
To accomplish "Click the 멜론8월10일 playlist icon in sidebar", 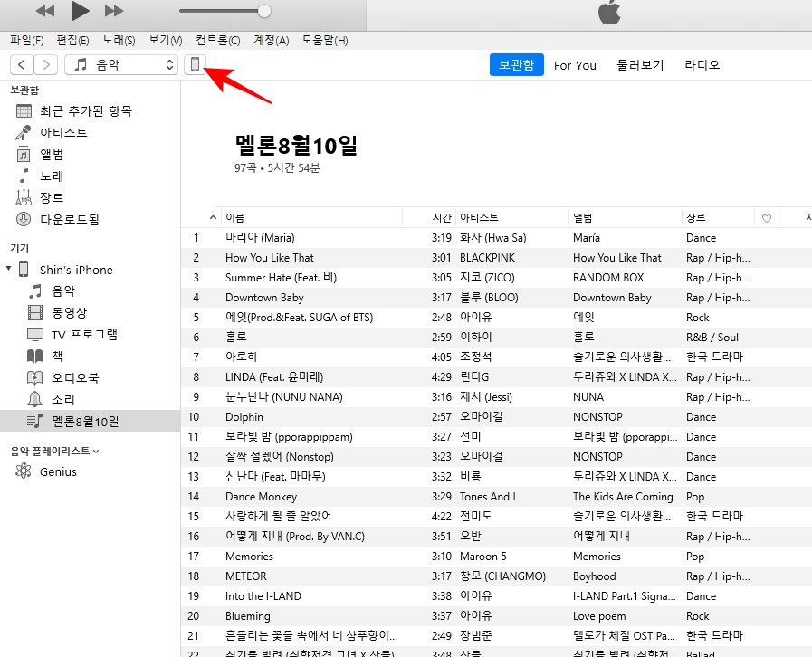I will tap(34, 421).
